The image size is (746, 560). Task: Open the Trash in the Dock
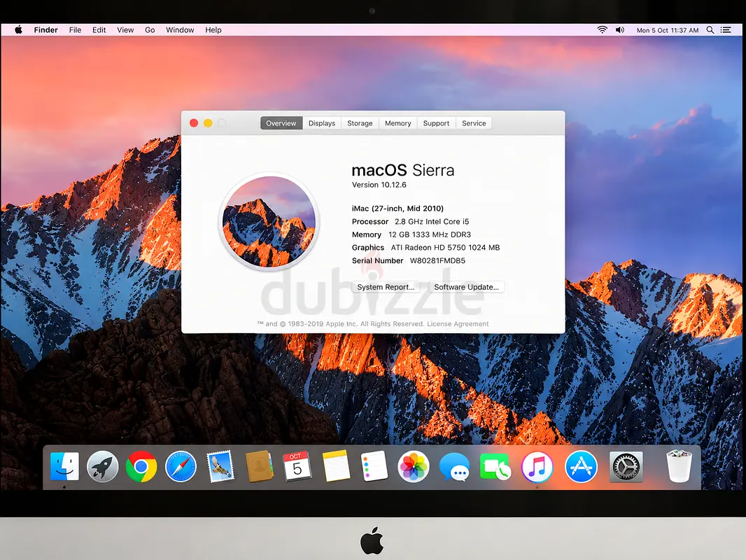(679, 466)
